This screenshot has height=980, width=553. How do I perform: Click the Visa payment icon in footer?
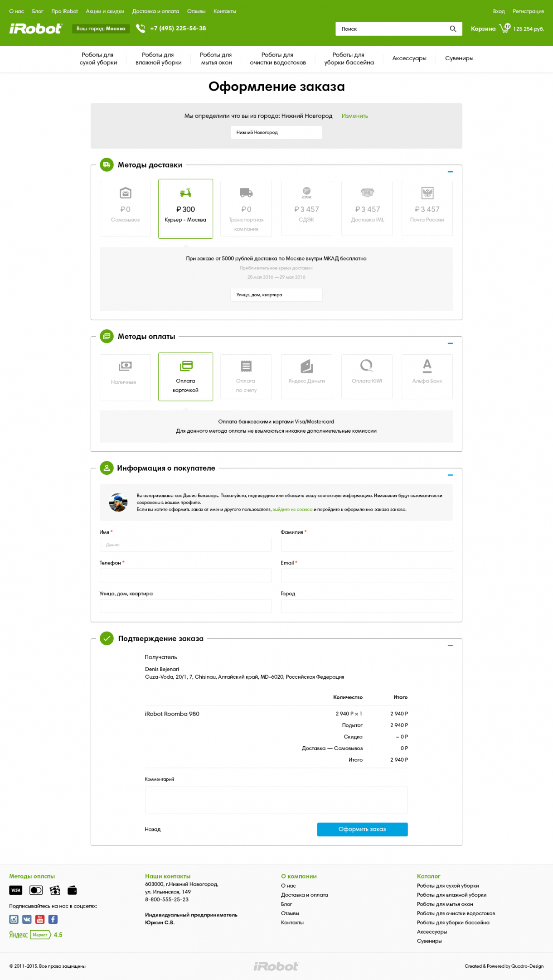(16, 890)
